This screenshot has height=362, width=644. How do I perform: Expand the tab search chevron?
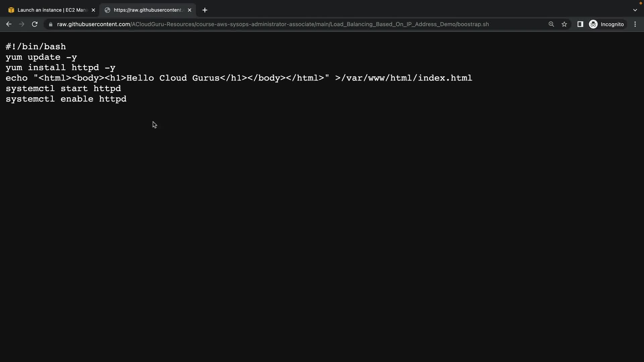click(x=635, y=10)
